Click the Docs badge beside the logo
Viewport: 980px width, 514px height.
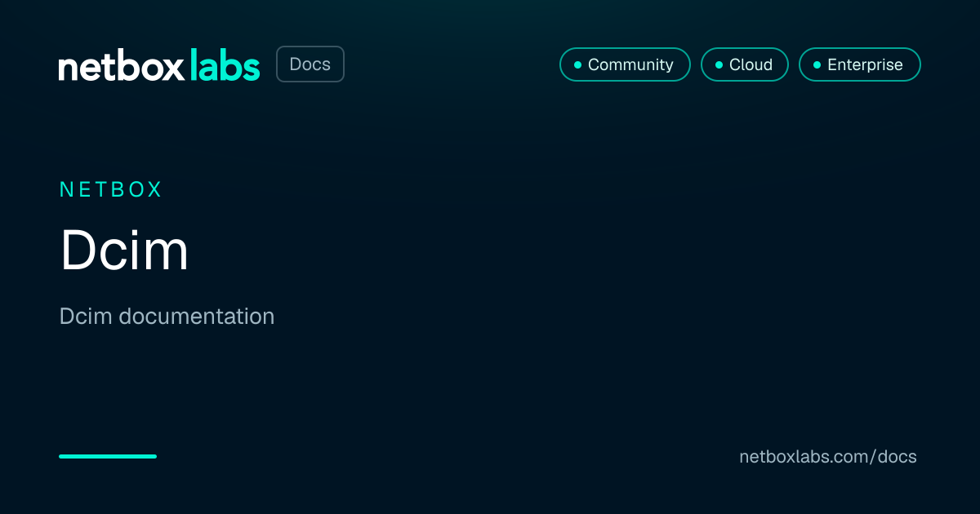[x=310, y=64]
